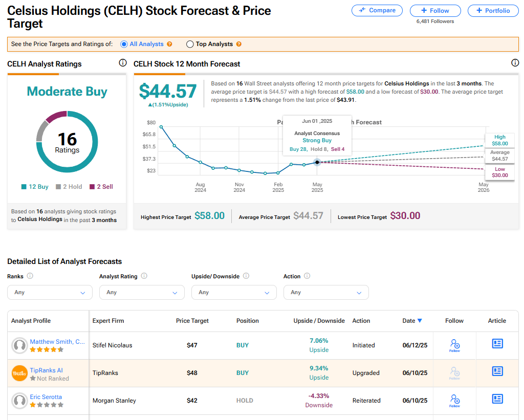Click the 6,481 Followers text
This screenshot has height=420, width=524.
click(435, 21)
